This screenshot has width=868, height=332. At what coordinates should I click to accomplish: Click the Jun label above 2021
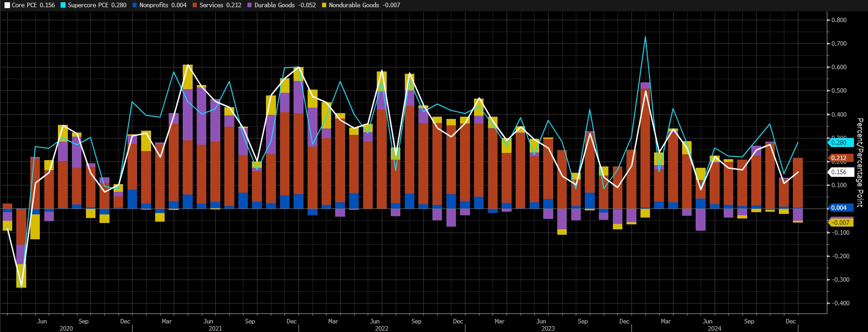point(208,321)
